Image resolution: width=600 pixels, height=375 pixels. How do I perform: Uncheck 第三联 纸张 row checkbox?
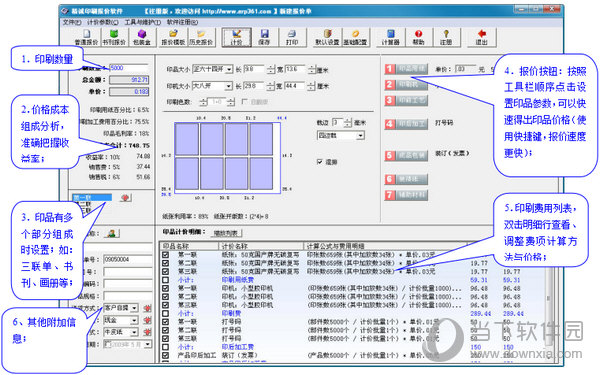coord(165,271)
